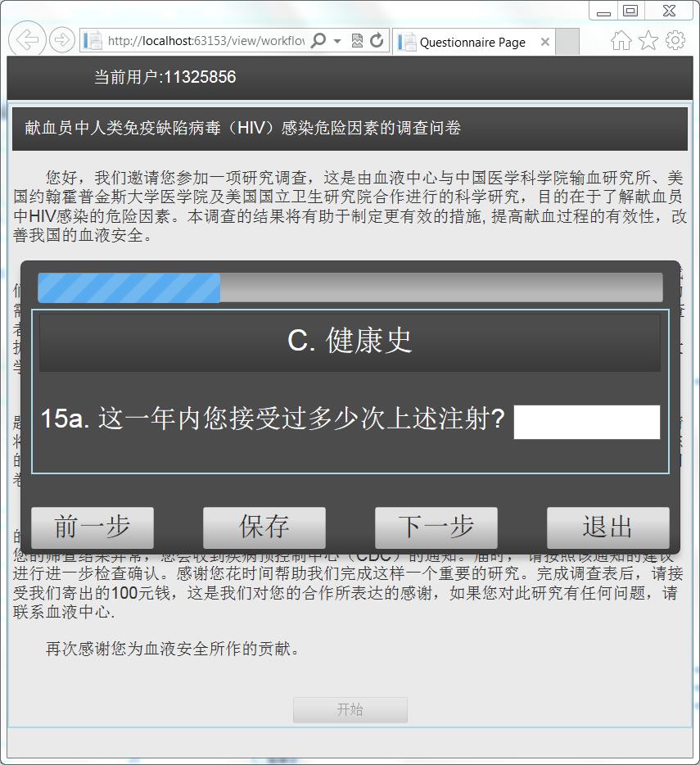The height and width of the screenshot is (765, 700).
Task: Close the Questionnaire Page tab
Action: (545, 43)
